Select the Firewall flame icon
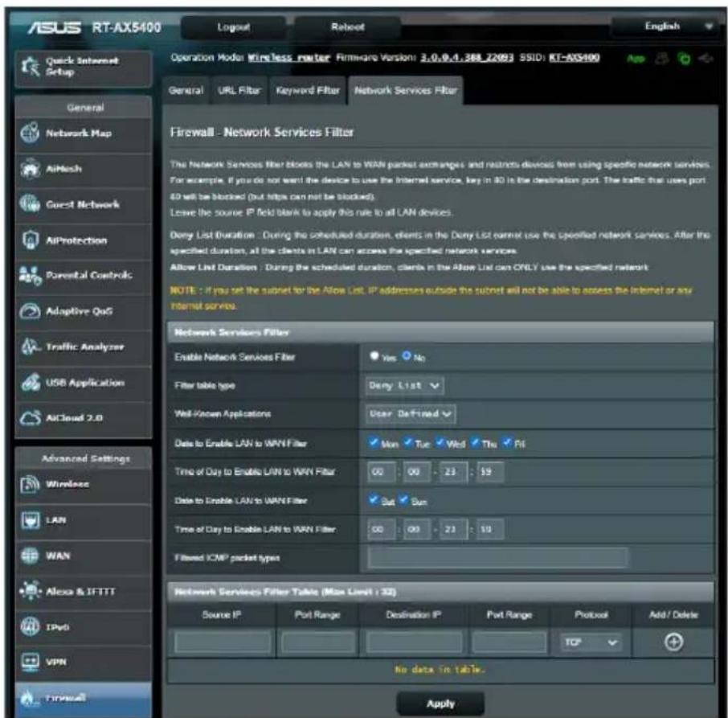Viewport: 728px width, 718px height. (x=29, y=698)
